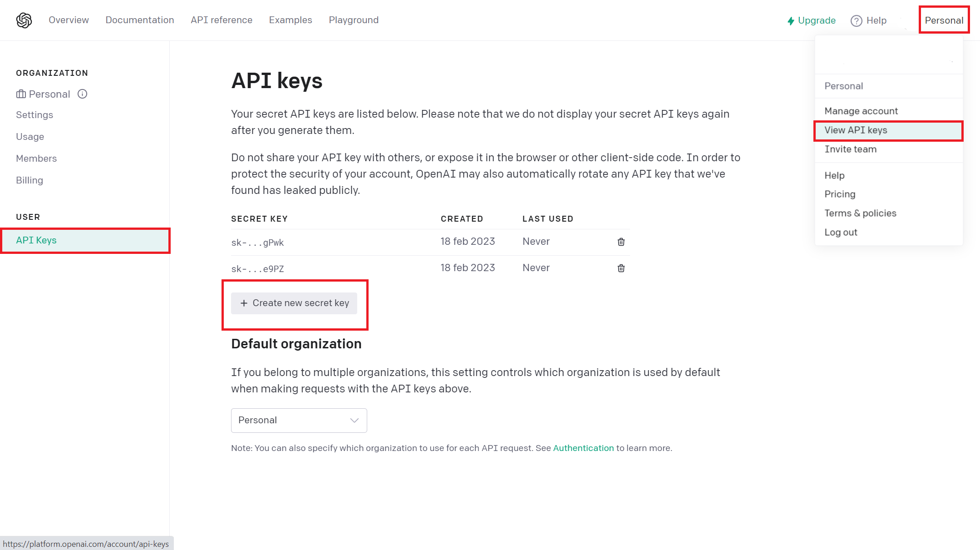Click the Help question mark icon
980x550 pixels.
point(856,20)
